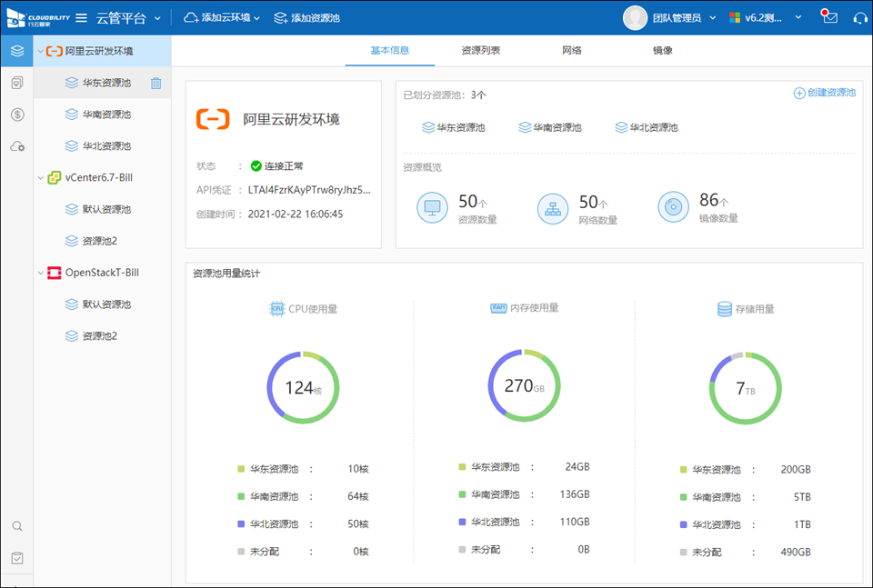873x588 pixels.
Task: Click the 创建资源池 link
Action: click(x=824, y=93)
